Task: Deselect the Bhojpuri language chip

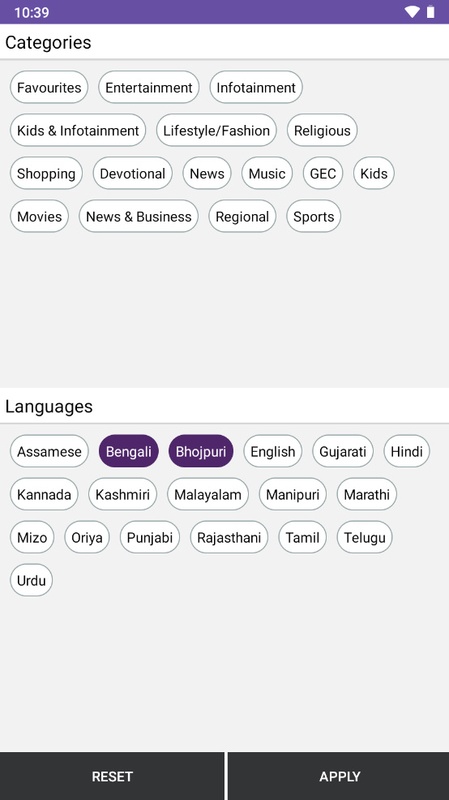Action: point(201,451)
